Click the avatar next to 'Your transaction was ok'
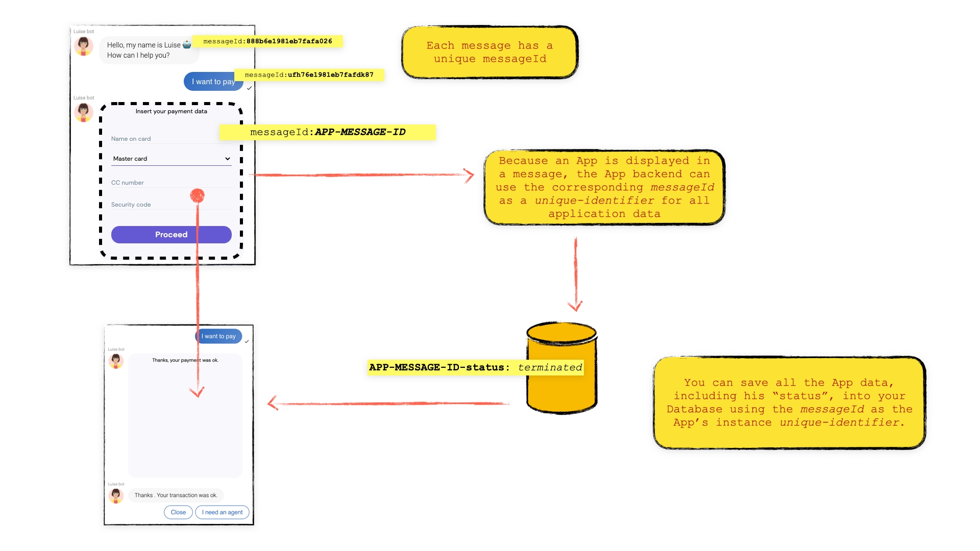Screen dimensions: 980x551 (x=116, y=495)
